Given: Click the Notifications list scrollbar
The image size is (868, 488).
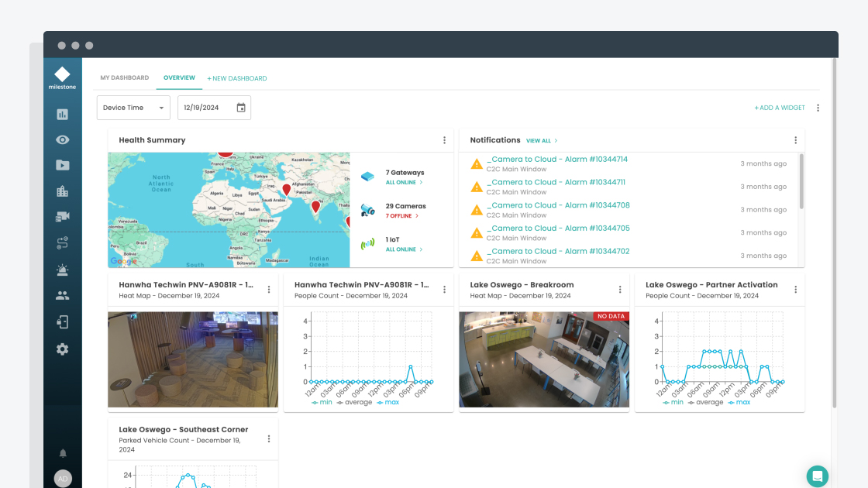Looking at the screenshot, I should tap(801, 182).
